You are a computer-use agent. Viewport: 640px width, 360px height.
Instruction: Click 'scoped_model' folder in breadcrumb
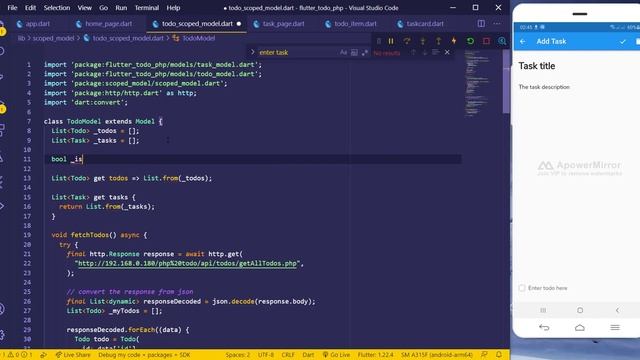53,38
